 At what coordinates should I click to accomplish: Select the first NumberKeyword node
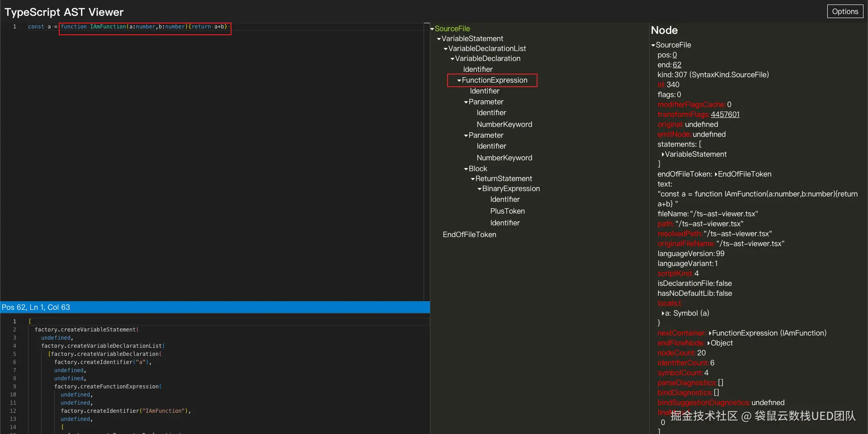[x=505, y=124]
